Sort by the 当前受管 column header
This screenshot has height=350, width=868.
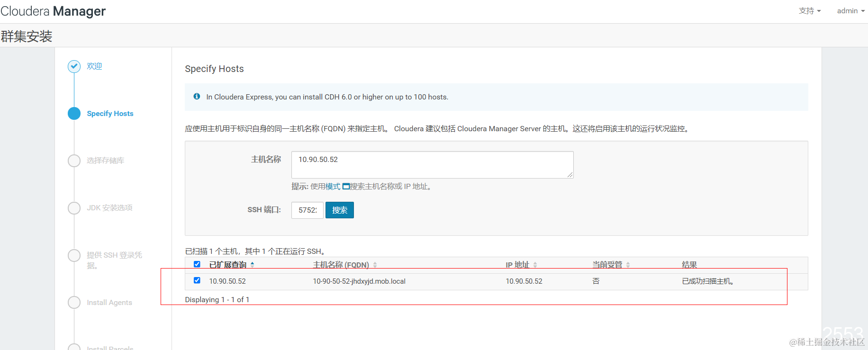pyautogui.click(x=607, y=265)
